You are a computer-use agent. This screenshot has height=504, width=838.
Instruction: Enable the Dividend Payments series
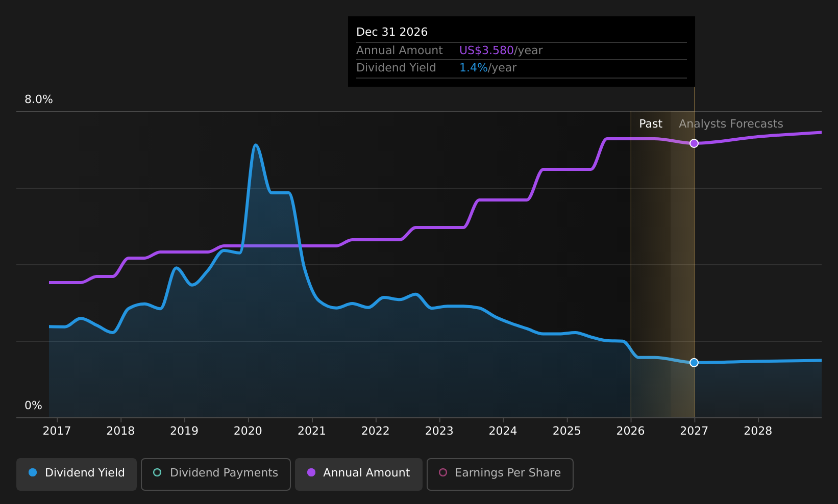point(216,474)
